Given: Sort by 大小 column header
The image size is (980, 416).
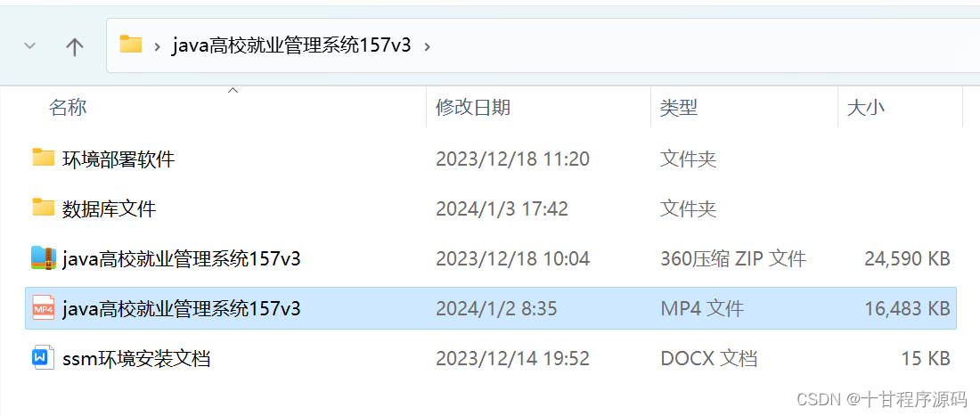Looking at the screenshot, I should pyautogui.click(x=865, y=108).
